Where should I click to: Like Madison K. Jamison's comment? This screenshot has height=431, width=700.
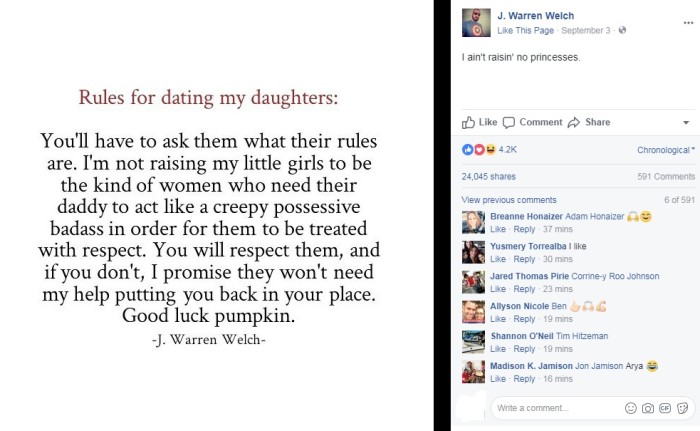click(498, 379)
